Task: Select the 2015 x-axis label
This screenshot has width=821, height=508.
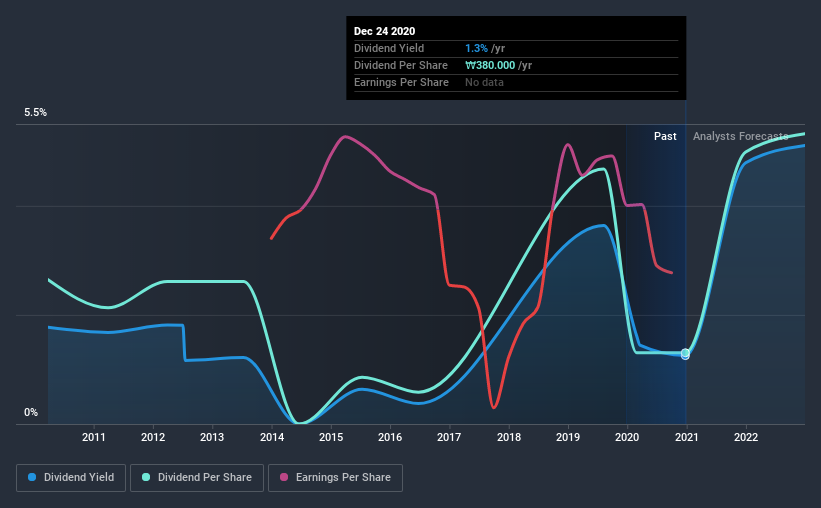Action: point(331,437)
